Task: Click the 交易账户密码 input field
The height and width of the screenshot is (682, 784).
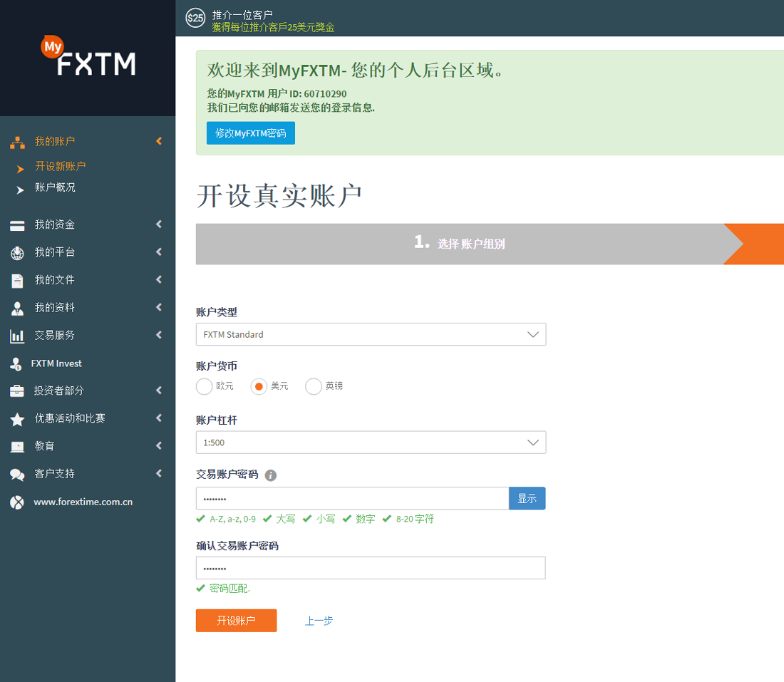Action: (353, 499)
